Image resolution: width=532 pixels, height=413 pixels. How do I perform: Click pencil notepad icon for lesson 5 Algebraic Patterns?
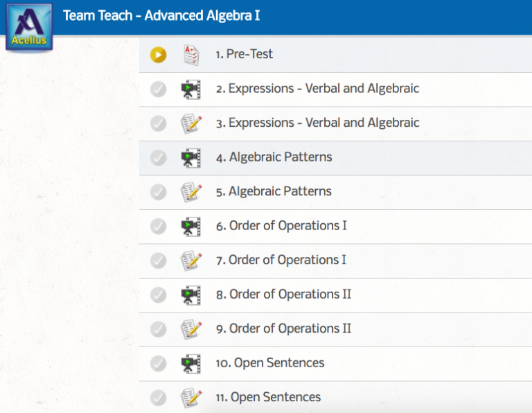click(191, 192)
